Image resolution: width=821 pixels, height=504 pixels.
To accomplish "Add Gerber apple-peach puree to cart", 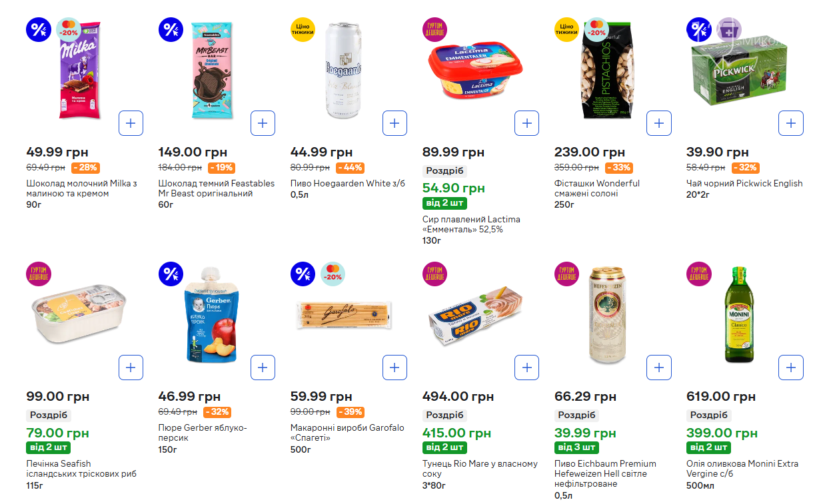I will (x=263, y=368).
